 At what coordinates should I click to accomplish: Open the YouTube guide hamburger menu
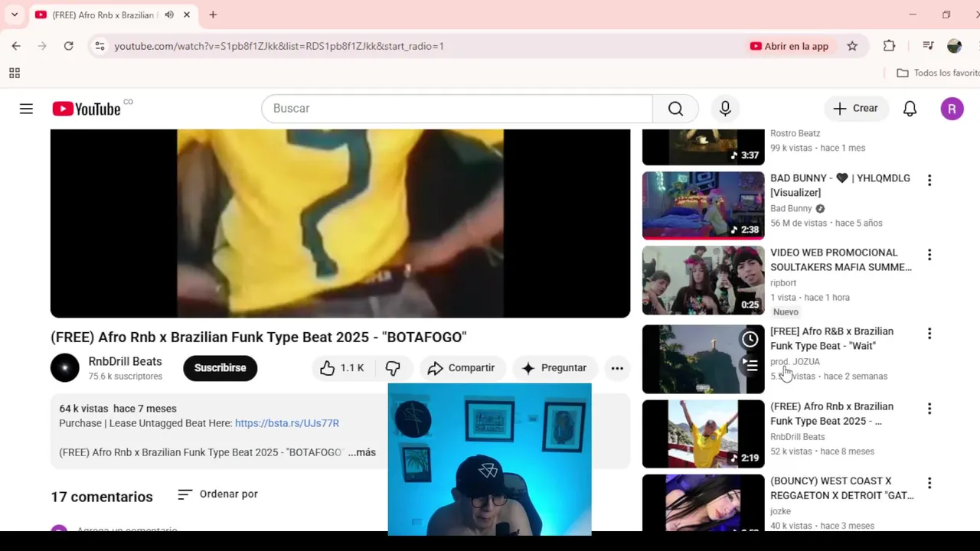tap(26, 109)
